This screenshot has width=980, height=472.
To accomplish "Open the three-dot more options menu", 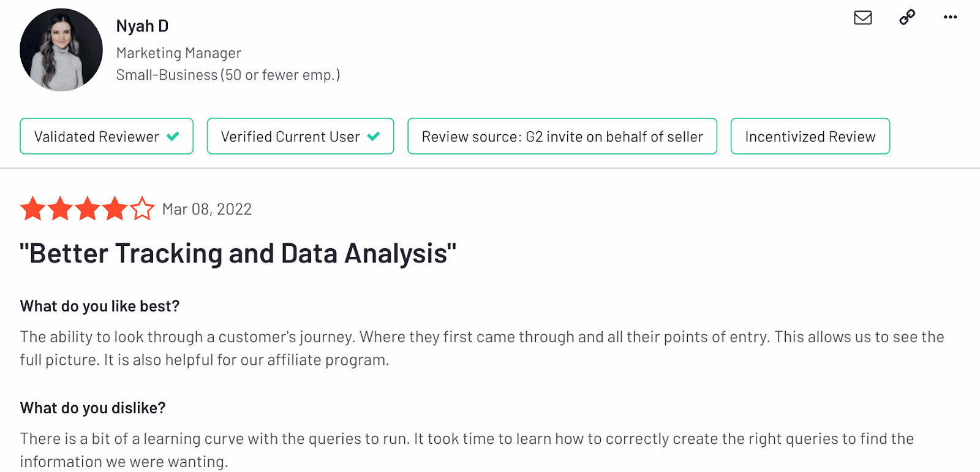I will click(x=950, y=17).
